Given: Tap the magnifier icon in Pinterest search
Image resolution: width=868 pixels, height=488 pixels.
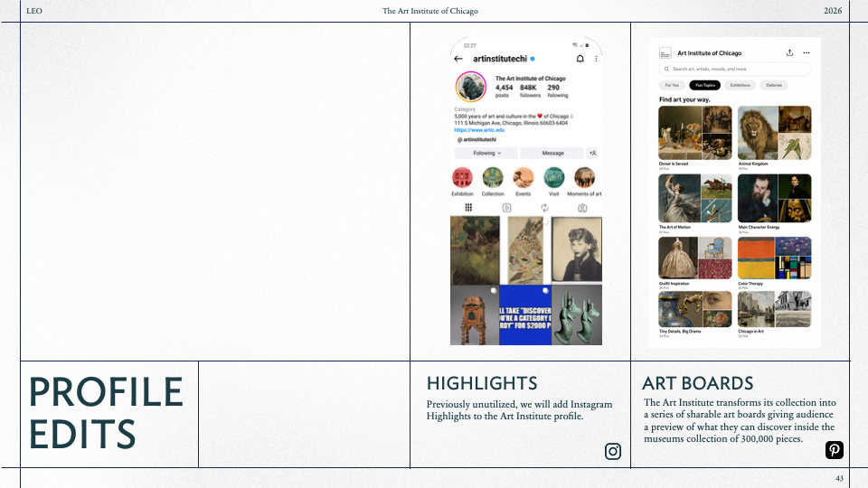Looking at the screenshot, I should [x=666, y=70].
